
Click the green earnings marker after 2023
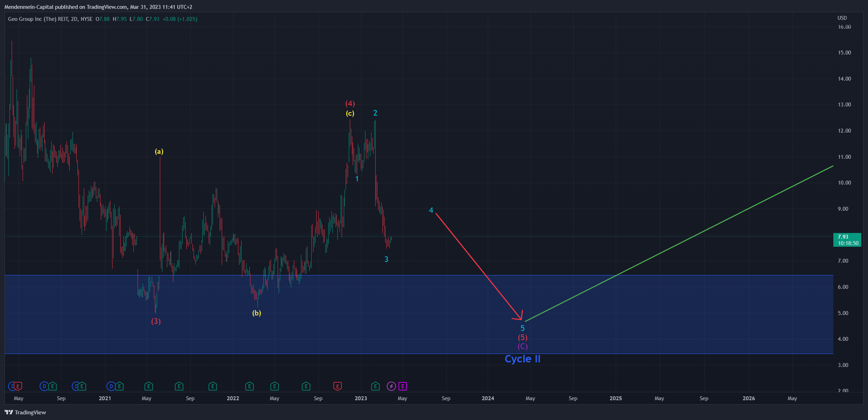(x=375, y=386)
